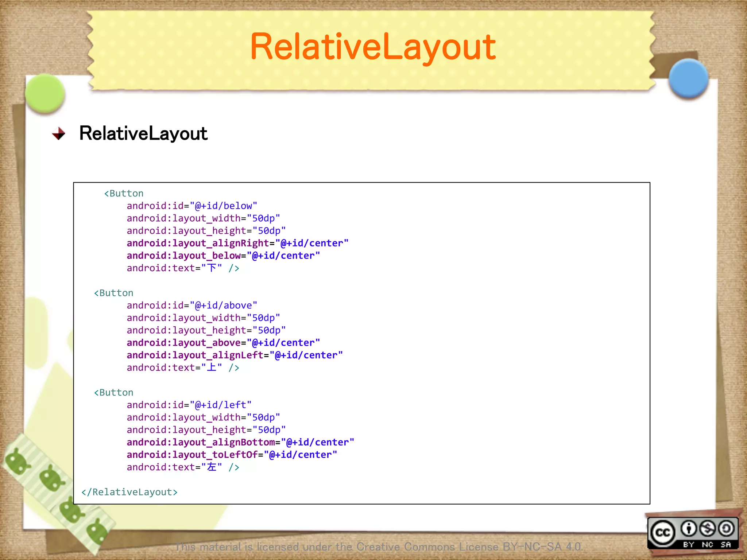Click the layout_alignRight attribute line
Viewport: 747px width, 560px height.
pyautogui.click(x=237, y=243)
